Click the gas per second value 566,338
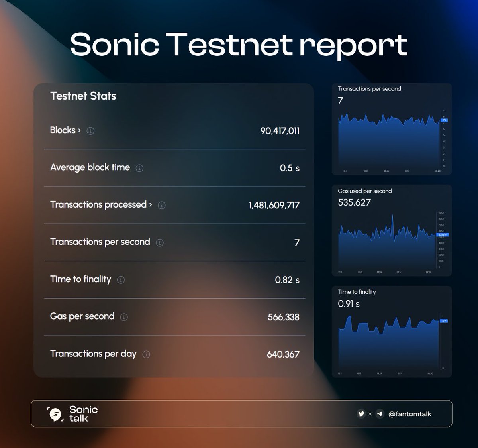 point(284,317)
